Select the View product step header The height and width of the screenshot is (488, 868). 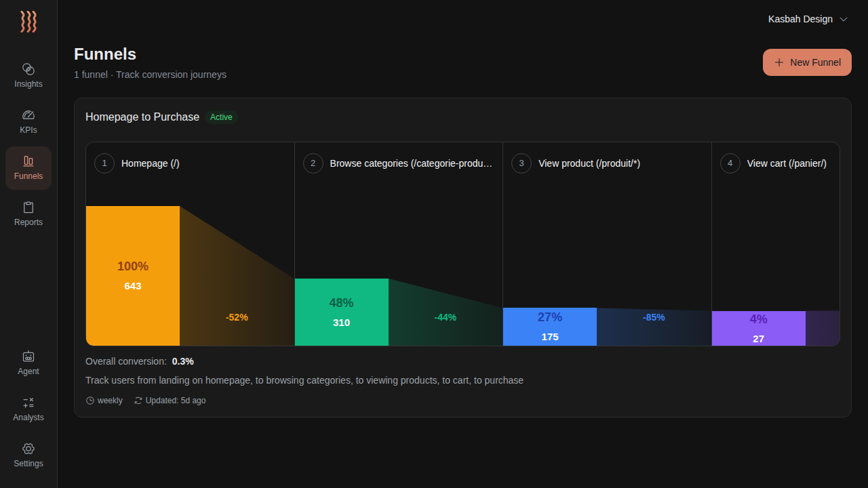(x=589, y=163)
